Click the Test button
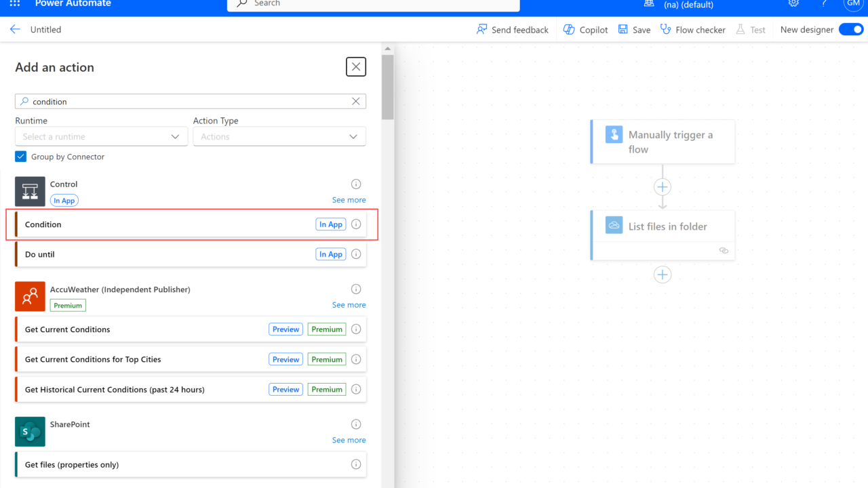Image resolution: width=868 pixels, height=488 pixels. [750, 30]
